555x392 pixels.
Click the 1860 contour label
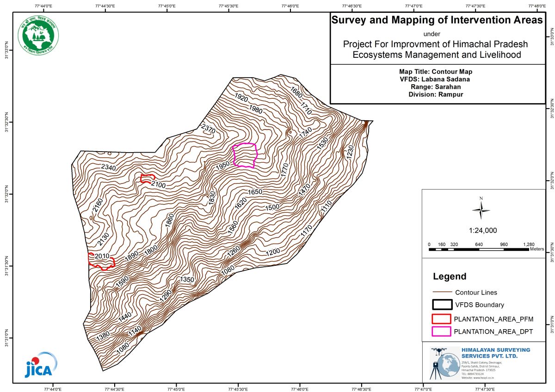(169, 221)
